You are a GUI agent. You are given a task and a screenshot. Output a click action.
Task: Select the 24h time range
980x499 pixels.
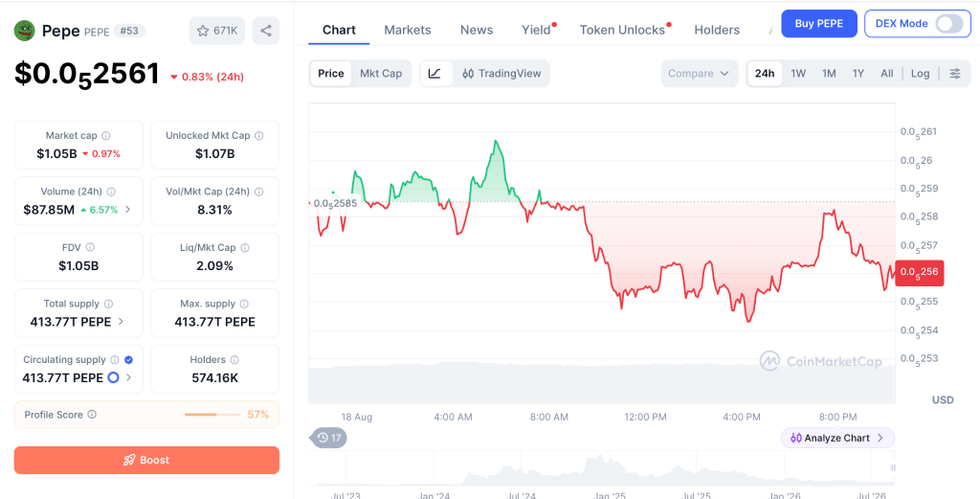(765, 74)
